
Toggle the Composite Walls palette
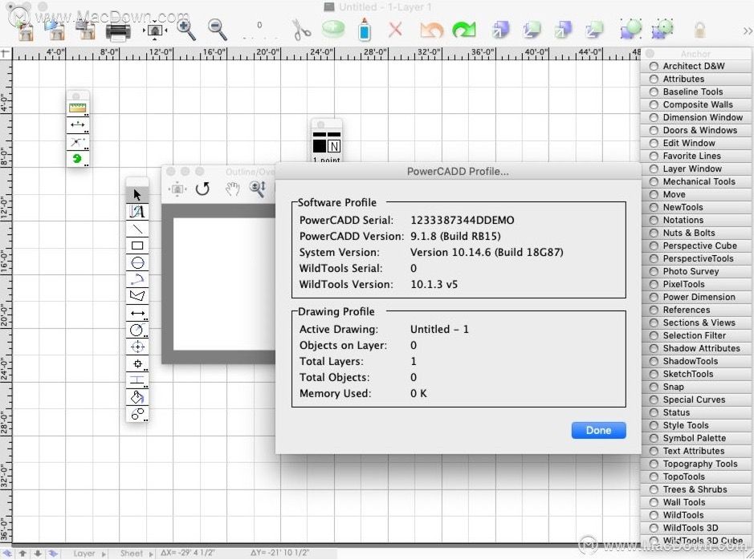click(696, 104)
